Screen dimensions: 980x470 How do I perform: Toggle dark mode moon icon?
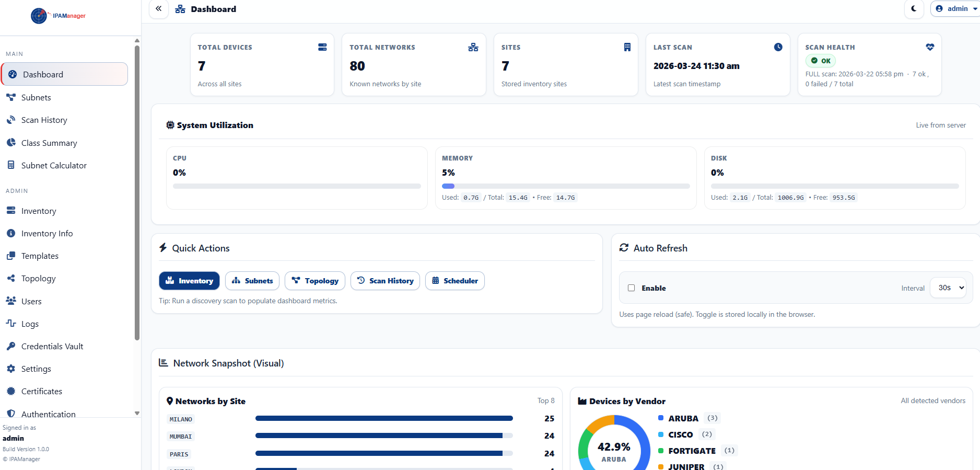coord(914,9)
